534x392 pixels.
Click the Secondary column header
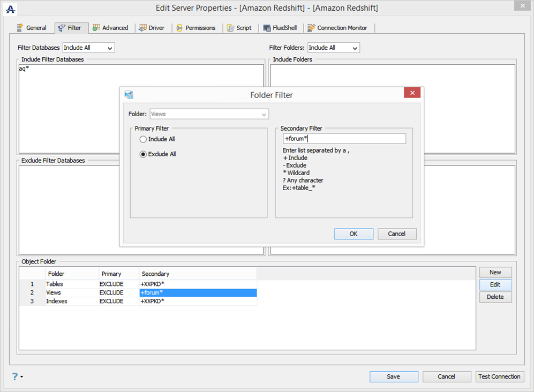tap(198, 274)
